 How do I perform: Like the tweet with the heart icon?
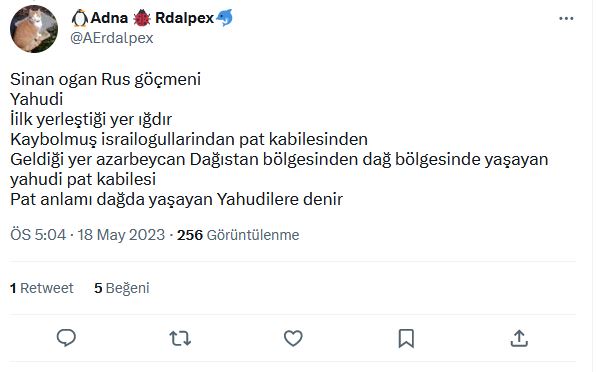293,338
